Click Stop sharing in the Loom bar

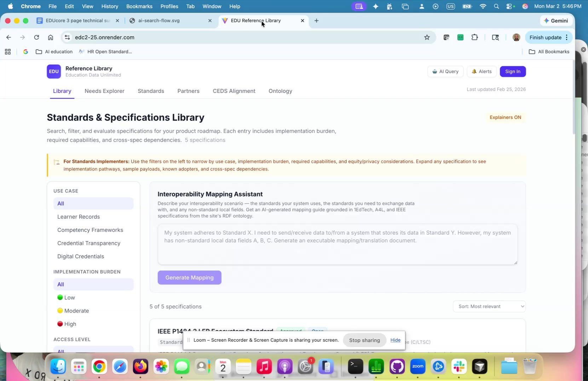click(364, 340)
